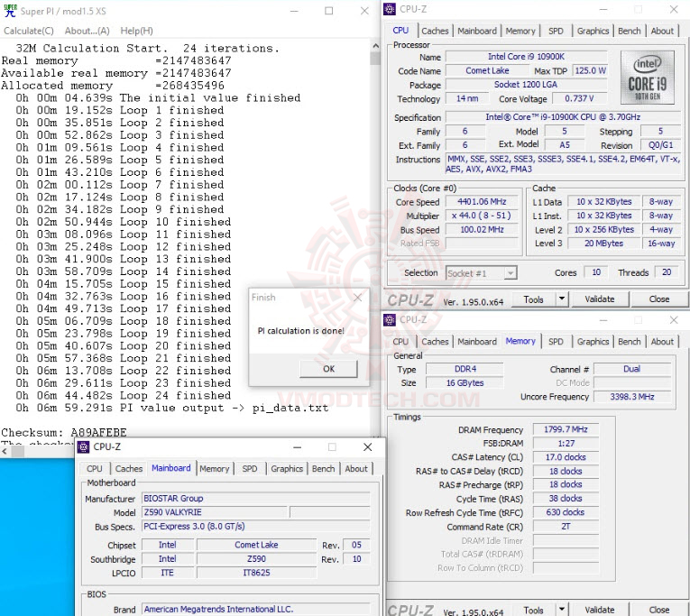690x616 pixels.
Task: Click Super PI horizontal scrollbar left arrow
Action: point(5,452)
